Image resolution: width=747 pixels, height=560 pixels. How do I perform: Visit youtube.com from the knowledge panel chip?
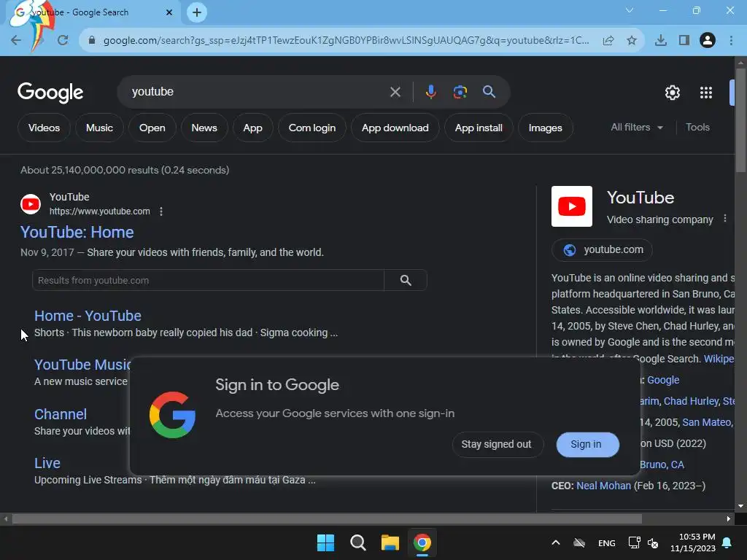pos(602,249)
